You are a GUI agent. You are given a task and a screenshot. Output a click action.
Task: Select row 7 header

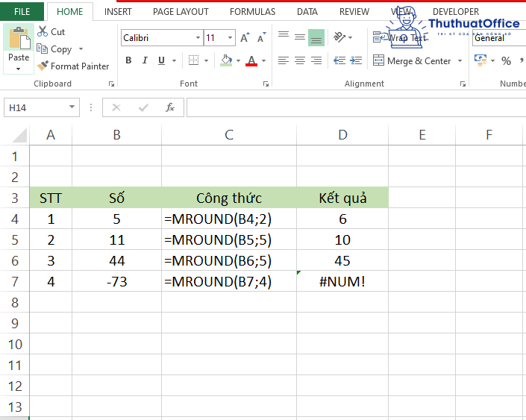tap(14, 281)
